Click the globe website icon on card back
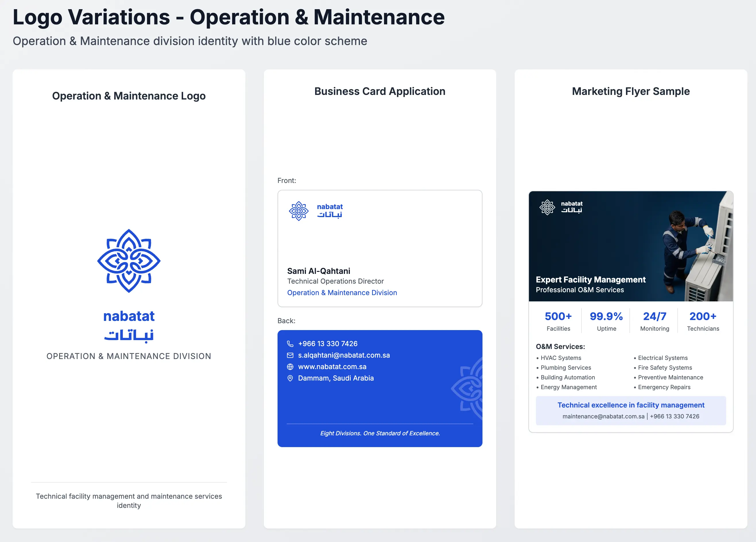Image resolution: width=756 pixels, height=542 pixels. coord(290,367)
